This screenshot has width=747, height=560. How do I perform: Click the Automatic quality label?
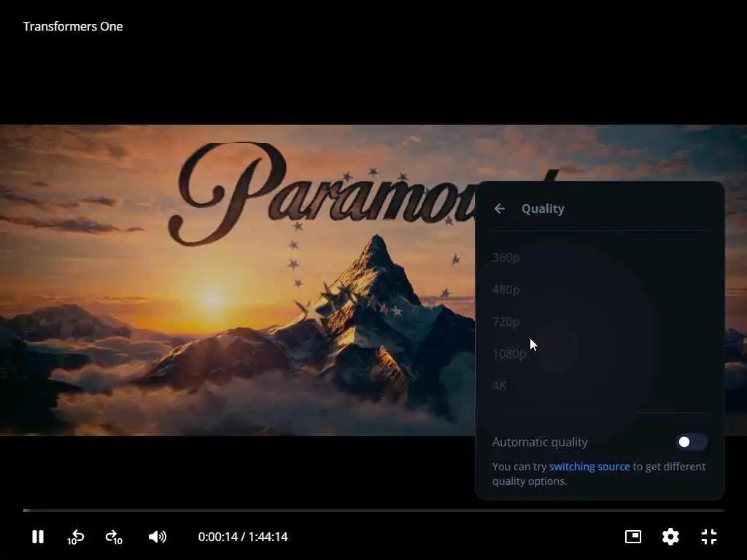(540, 443)
